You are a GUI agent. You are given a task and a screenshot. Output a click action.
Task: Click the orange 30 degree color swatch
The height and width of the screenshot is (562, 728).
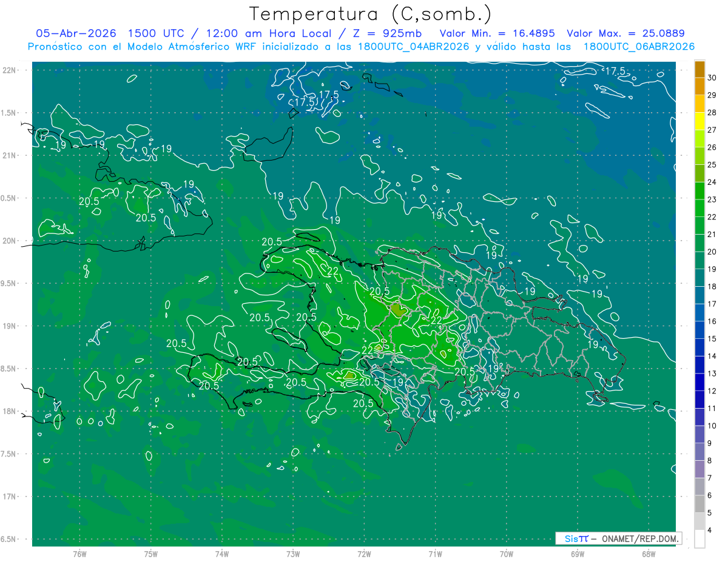click(699, 70)
